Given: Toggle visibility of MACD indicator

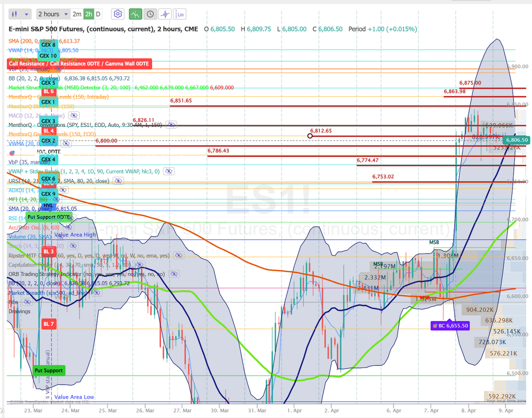Looking at the screenshot, I should 74,115.
